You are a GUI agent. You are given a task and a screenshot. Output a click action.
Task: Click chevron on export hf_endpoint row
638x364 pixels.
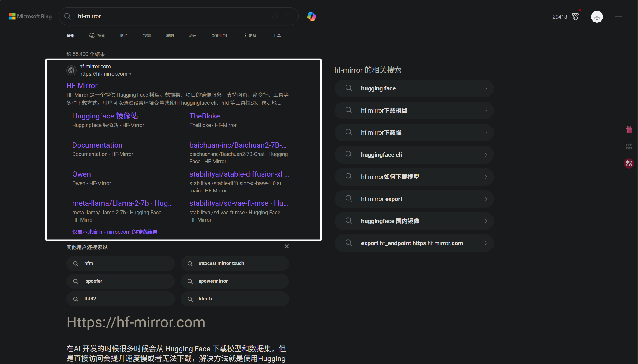486,243
